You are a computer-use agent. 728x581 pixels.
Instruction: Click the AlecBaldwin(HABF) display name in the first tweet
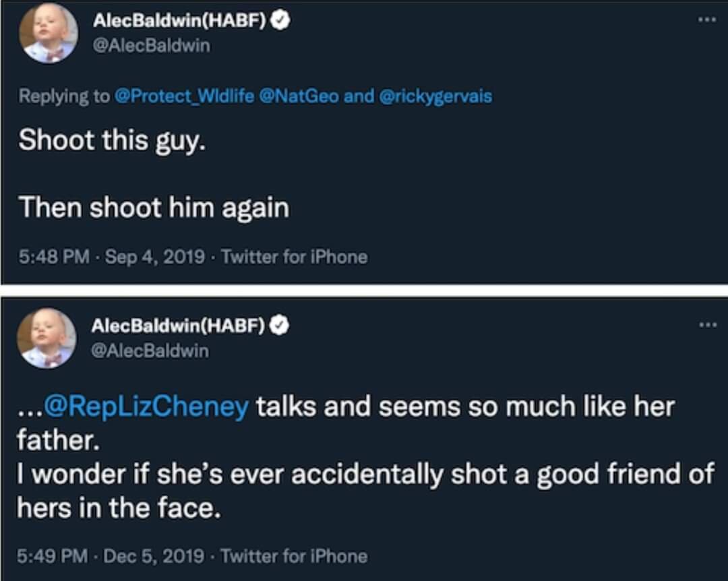tap(179, 21)
